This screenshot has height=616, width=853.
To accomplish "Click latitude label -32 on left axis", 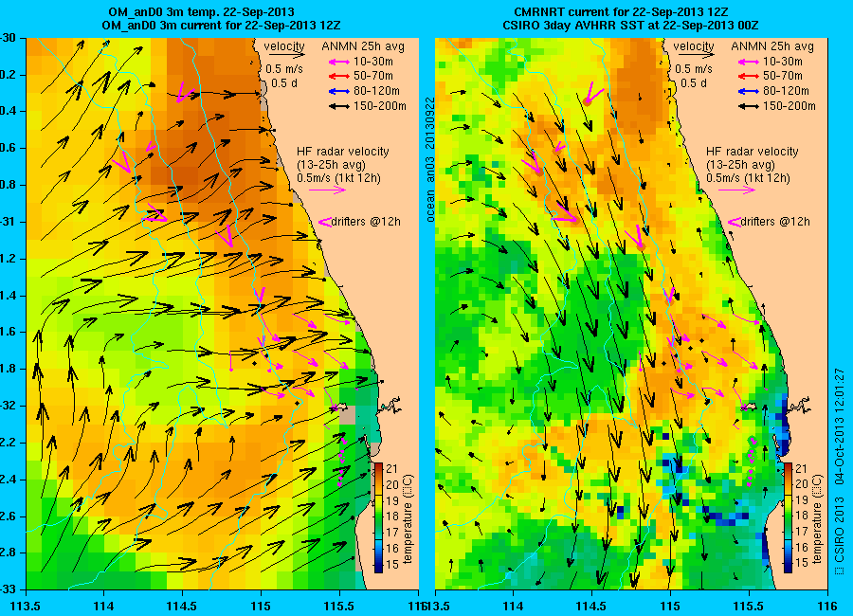I will click(x=7, y=406).
